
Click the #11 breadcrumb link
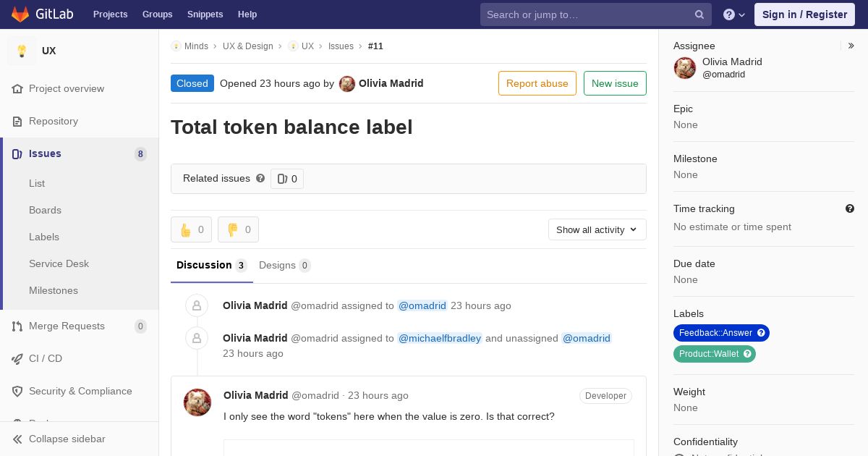[375, 46]
